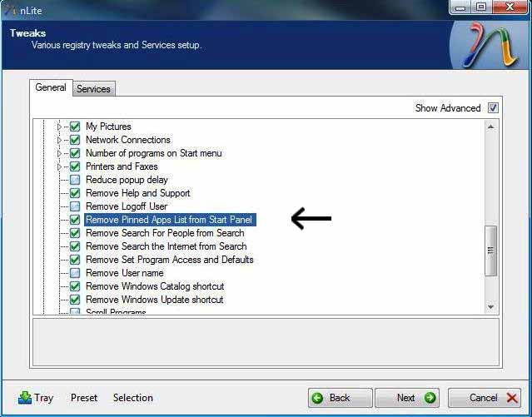Switch to the Services tab

[93, 89]
